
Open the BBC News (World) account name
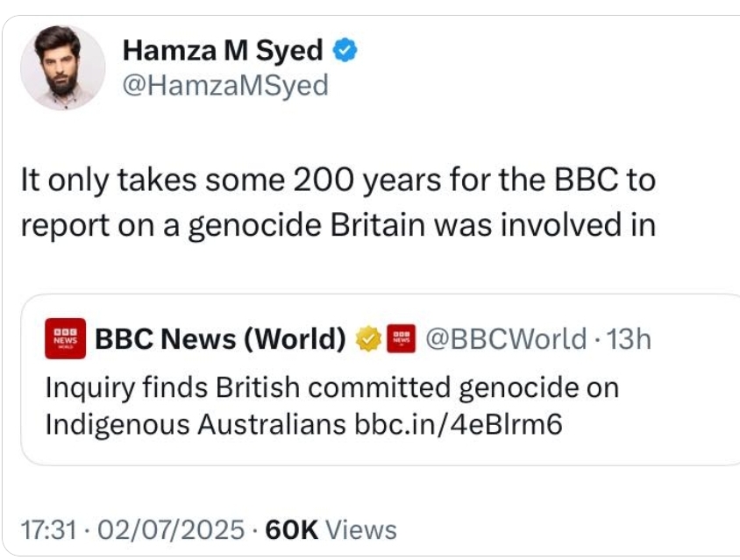coord(220,338)
